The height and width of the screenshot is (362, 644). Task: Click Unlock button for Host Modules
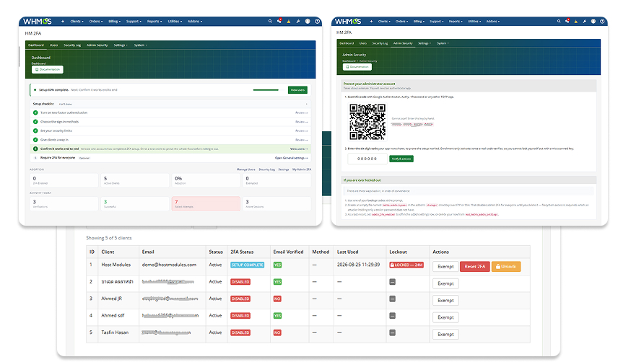coord(506,267)
